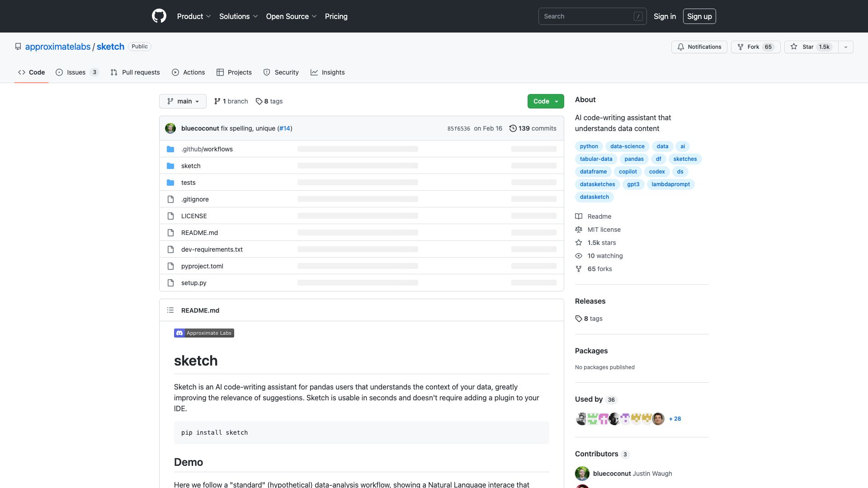Open the Projects tab
The height and width of the screenshot is (488, 868).
[234, 72]
